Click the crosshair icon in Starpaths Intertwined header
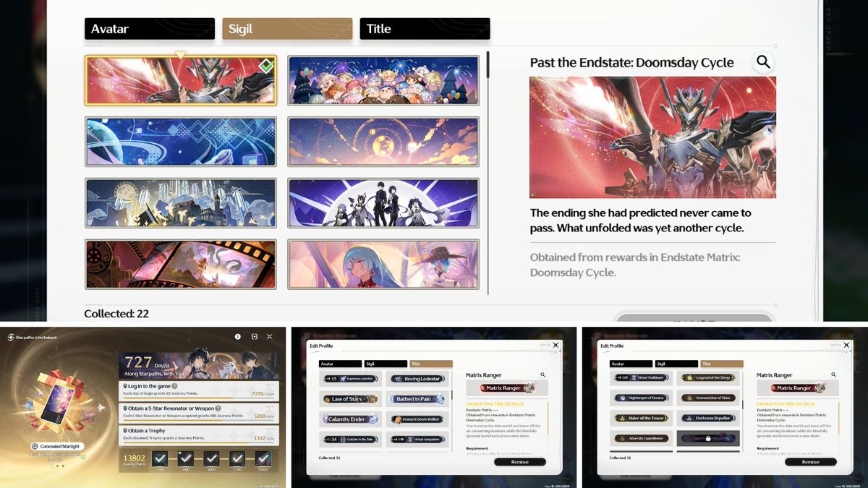The image size is (868, 488). point(254,337)
